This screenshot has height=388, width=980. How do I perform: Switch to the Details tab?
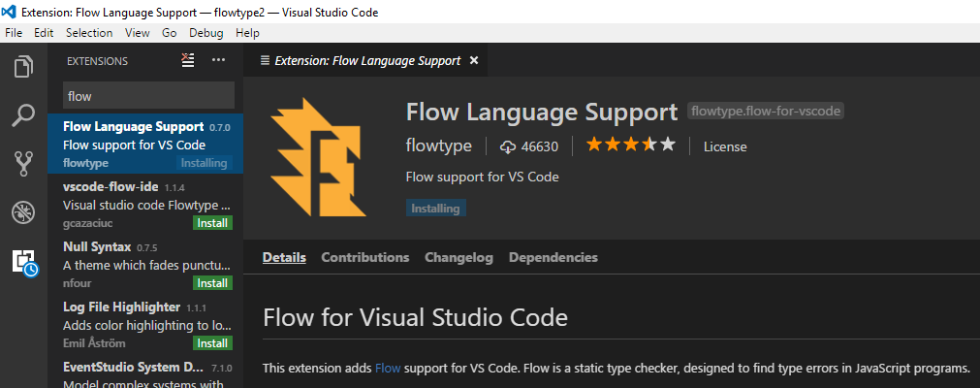284,257
